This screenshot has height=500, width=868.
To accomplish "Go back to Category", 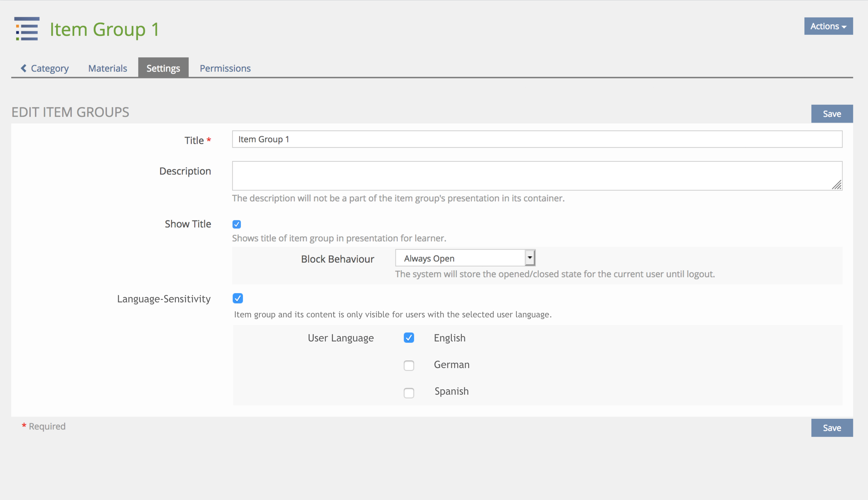I will click(x=50, y=68).
